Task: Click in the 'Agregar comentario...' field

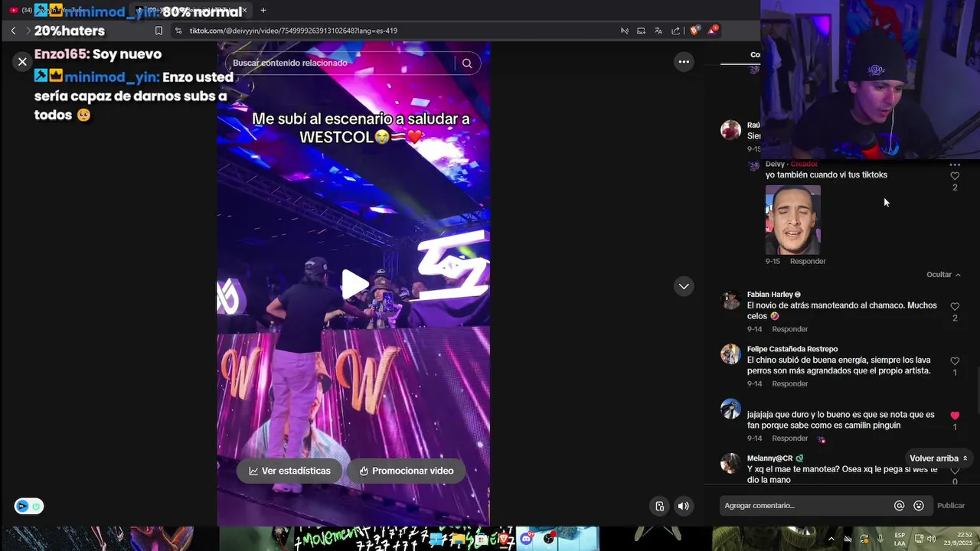Action: click(x=804, y=506)
